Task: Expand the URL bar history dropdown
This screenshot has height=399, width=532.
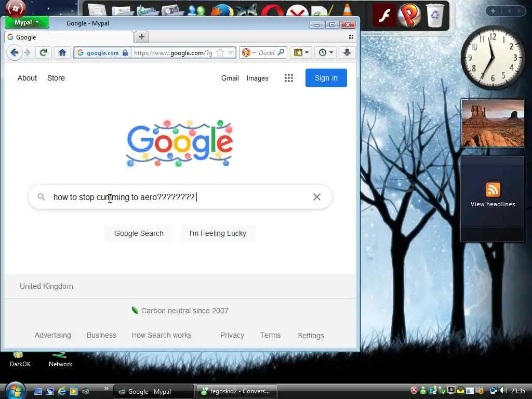Action: coord(231,52)
